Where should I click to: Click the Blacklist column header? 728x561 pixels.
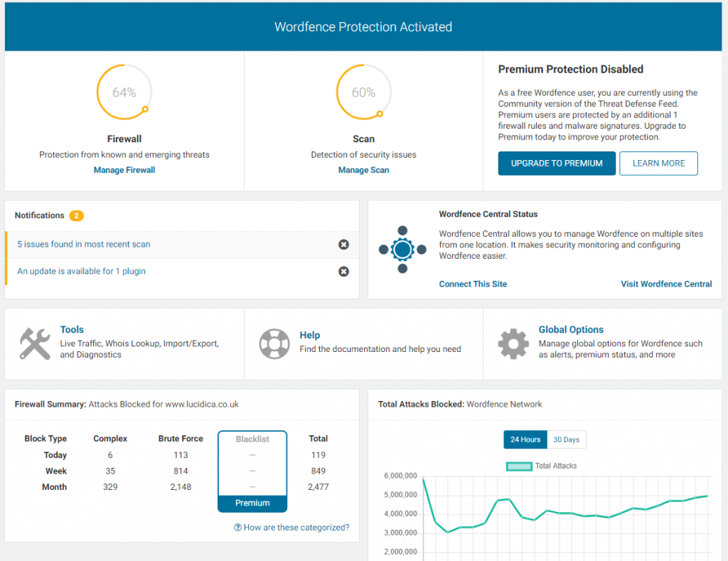252,439
